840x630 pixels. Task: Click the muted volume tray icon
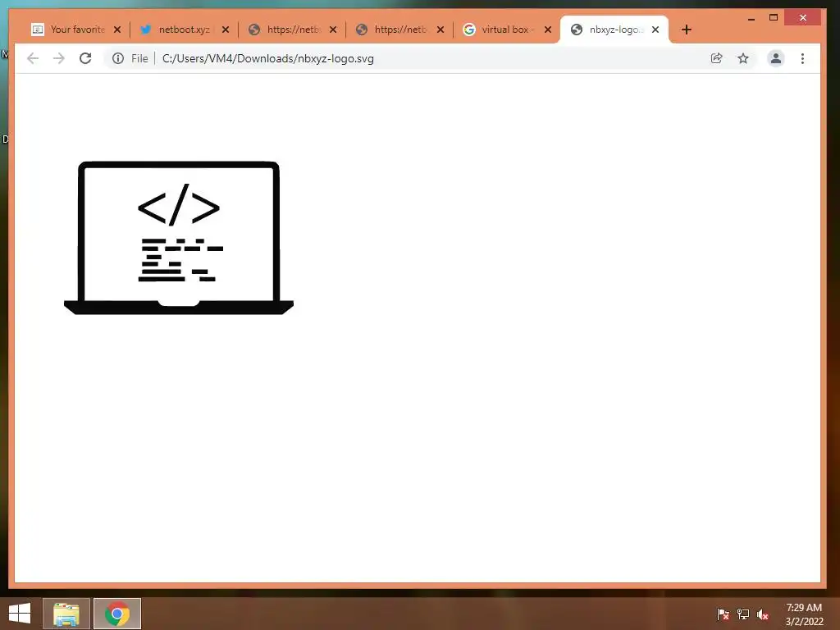763,614
